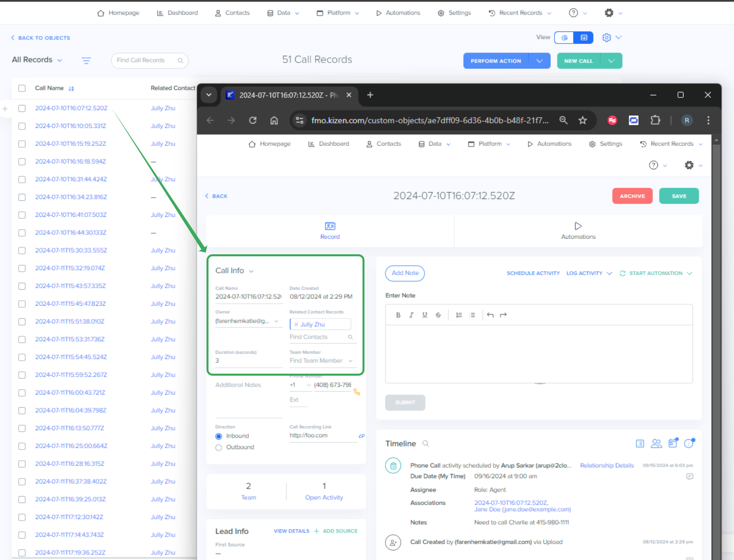Open the All Records dropdown
This screenshot has height=560, width=734.
coord(37,60)
